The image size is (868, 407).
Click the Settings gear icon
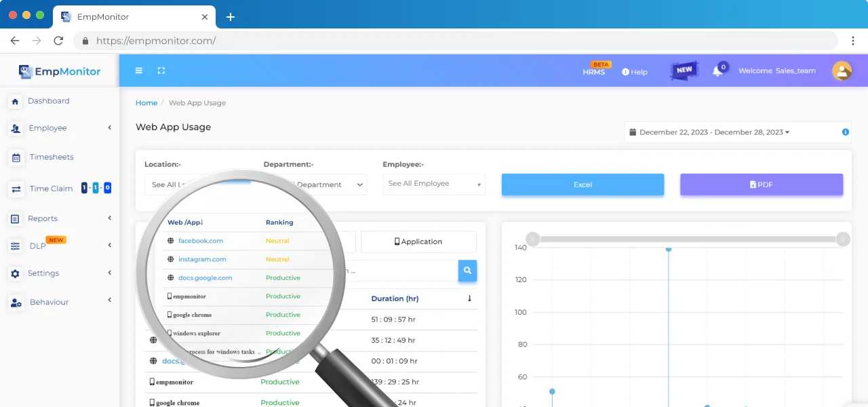(x=15, y=273)
